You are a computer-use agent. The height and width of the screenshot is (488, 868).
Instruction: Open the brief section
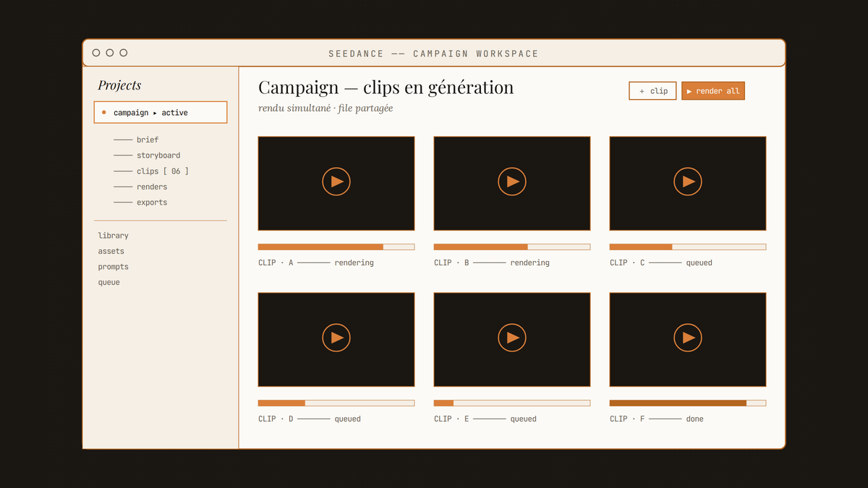pyautogui.click(x=148, y=140)
